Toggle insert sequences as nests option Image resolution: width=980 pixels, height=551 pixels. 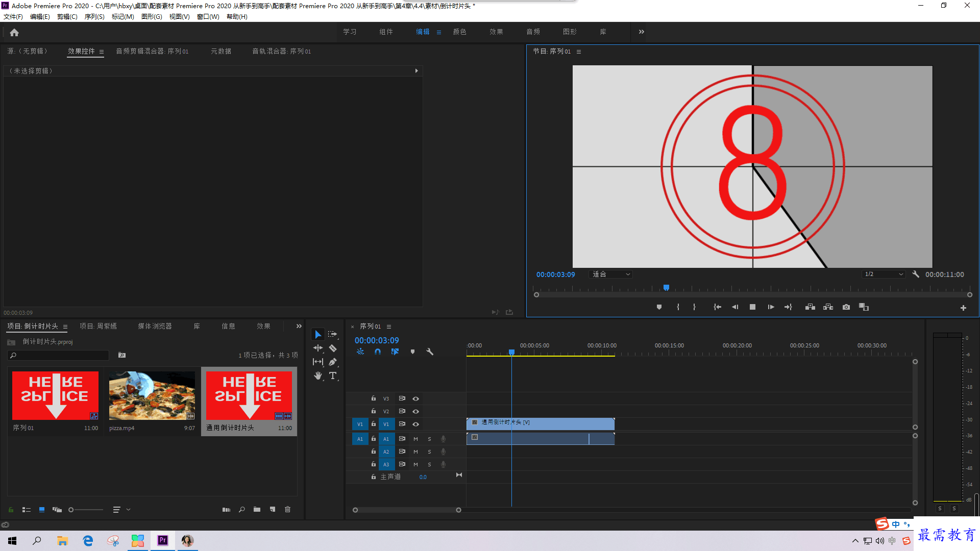(x=360, y=352)
